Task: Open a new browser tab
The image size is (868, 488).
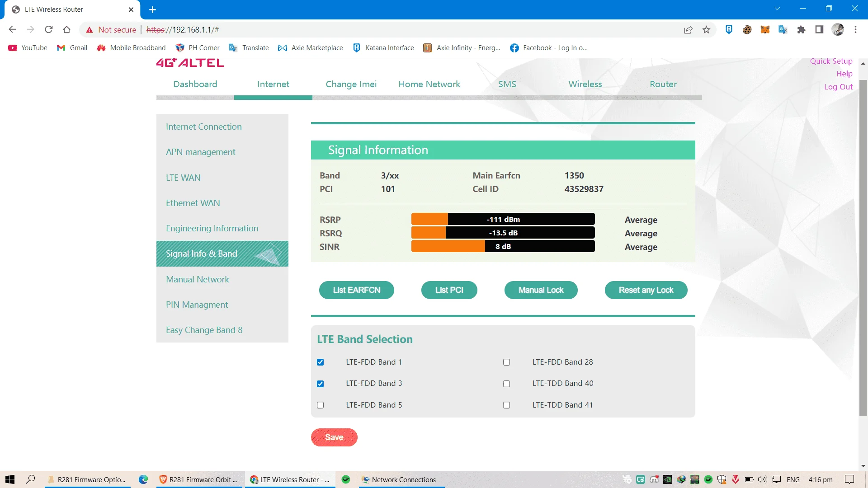Action: [x=153, y=9]
